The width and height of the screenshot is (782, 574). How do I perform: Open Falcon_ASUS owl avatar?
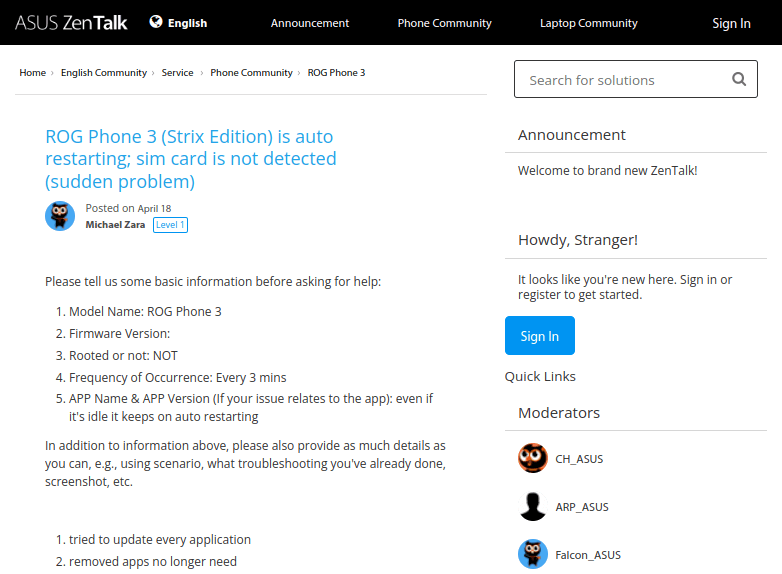coord(533,554)
